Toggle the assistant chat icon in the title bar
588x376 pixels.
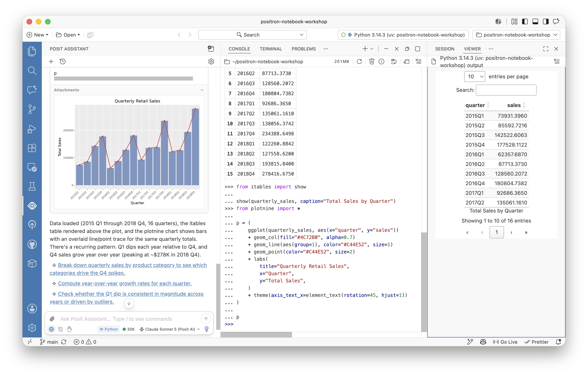pyautogui.click(x=556, y=21)
